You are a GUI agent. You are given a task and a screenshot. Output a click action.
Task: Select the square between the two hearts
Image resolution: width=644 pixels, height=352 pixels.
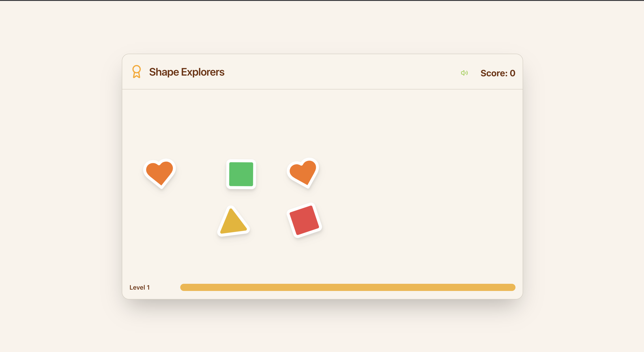[x=241, y=174]
